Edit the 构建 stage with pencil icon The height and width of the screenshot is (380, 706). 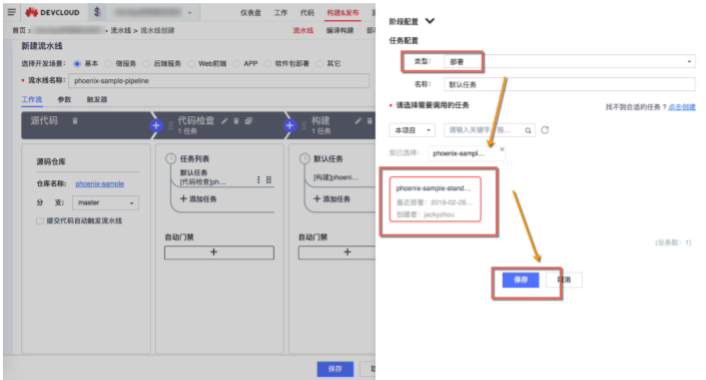(358, 121)
